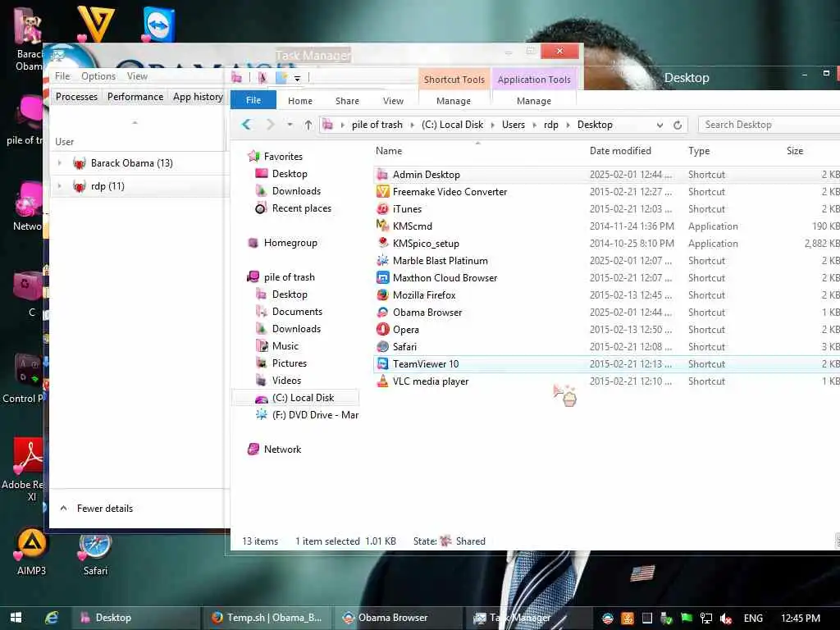Select the Obama Browser shortcut icon
840x630 pixels.
tap(382, 313)
